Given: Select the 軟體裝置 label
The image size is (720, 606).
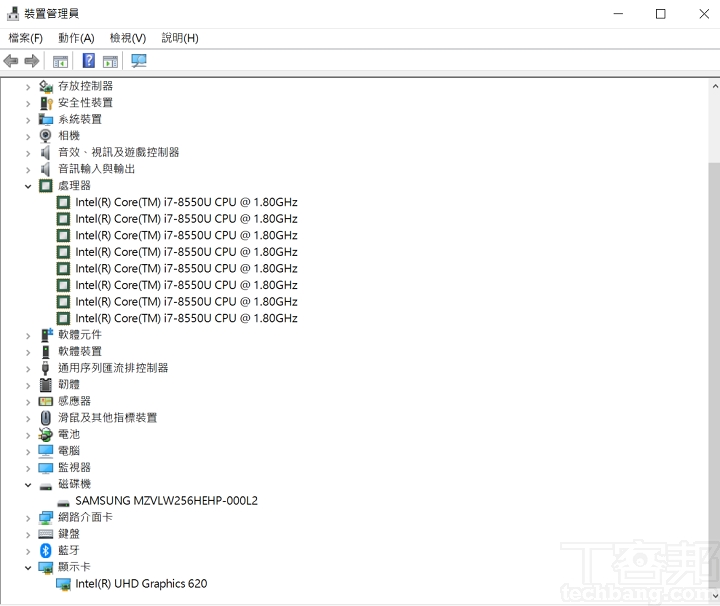Looking at the screenshot, I should tap(80, 352).
